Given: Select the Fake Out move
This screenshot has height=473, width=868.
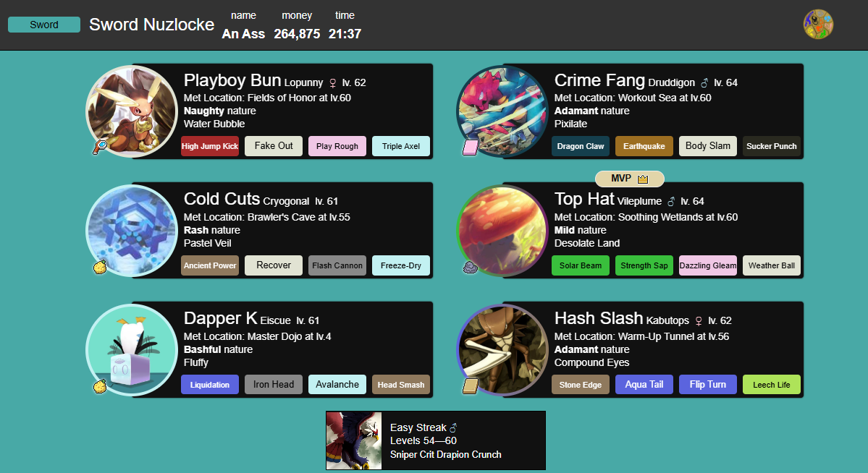Looking at the screenshot, I should [274, 146].
